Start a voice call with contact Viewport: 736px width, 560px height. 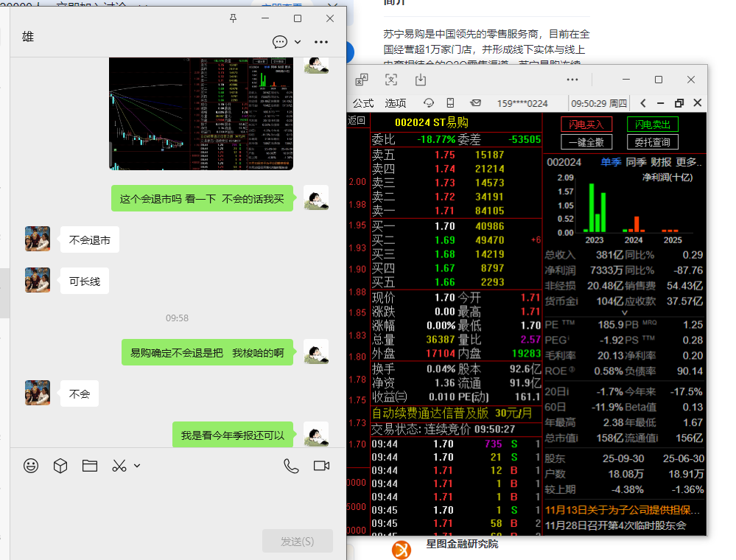coord(291,466)
